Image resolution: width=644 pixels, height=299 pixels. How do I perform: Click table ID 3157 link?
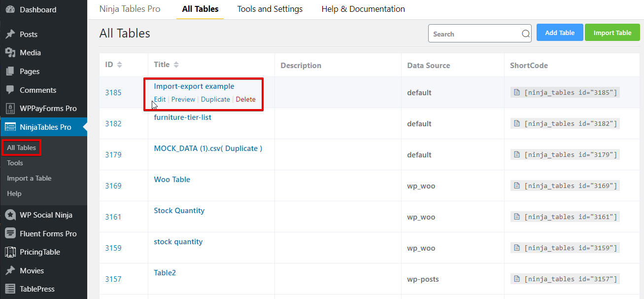point(113,279)
